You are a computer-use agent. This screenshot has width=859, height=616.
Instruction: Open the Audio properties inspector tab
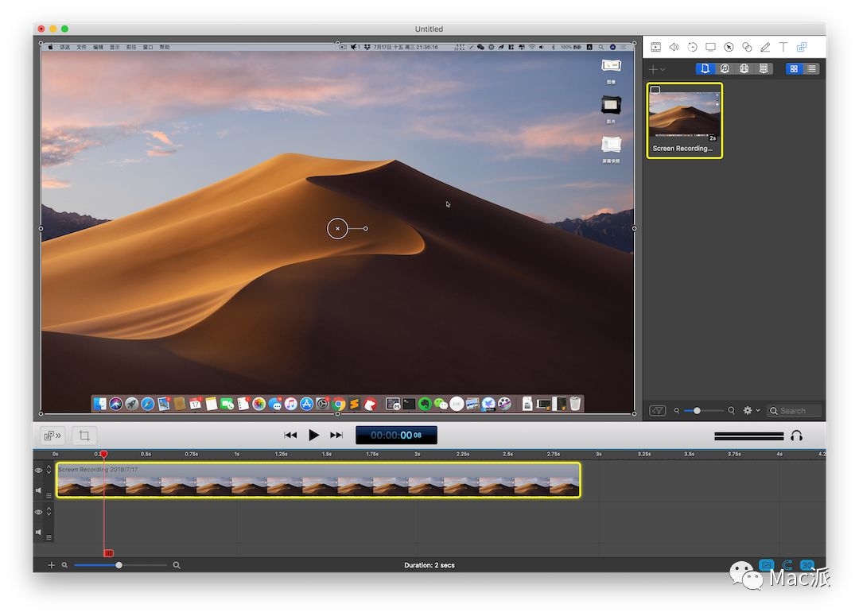coord(674,47)
